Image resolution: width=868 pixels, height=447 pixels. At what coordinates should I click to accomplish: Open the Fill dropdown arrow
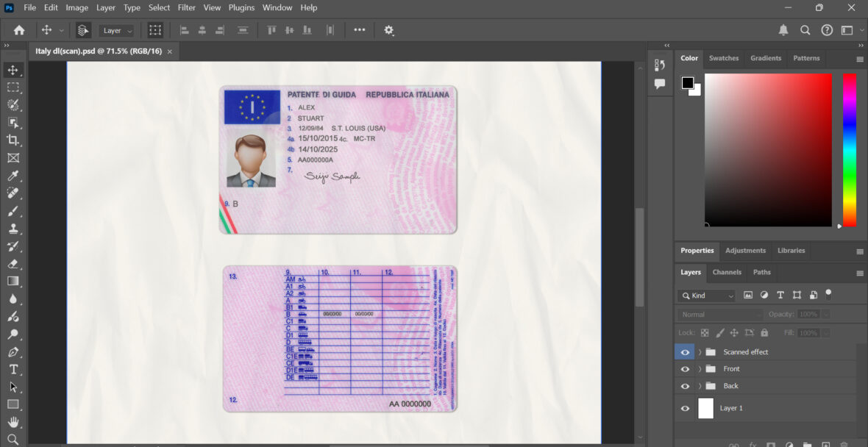pos(826,333)
